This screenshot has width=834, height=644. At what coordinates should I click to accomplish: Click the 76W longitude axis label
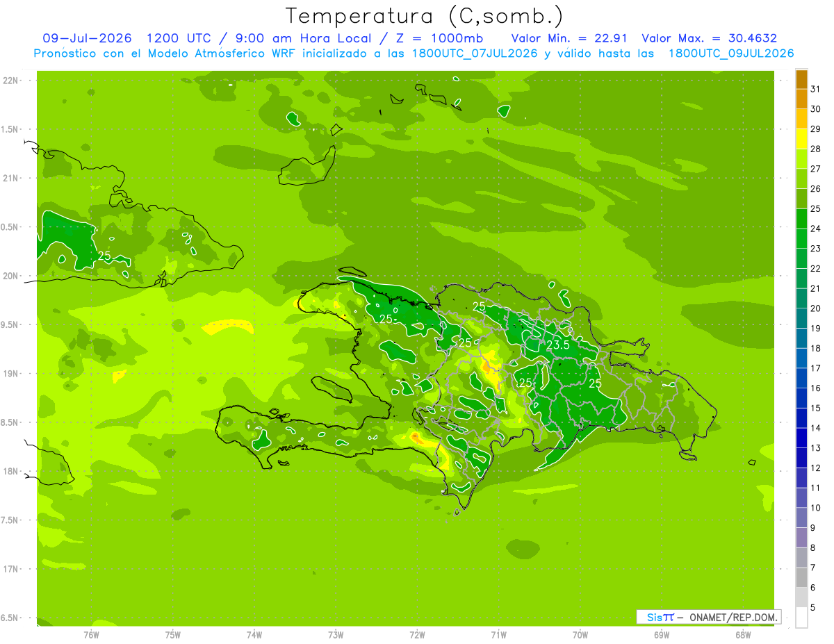tap(91, 634)
